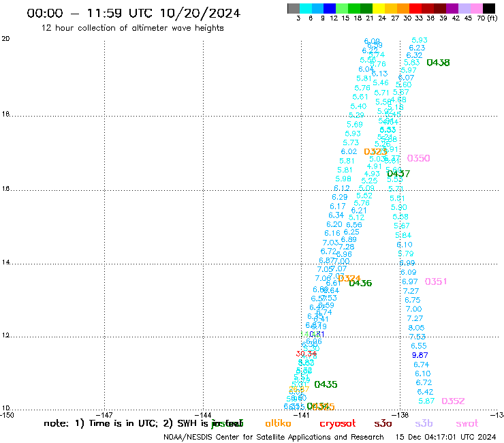Click the 6.02 wave height reading
504x443 pixels.
click(349, 151)
